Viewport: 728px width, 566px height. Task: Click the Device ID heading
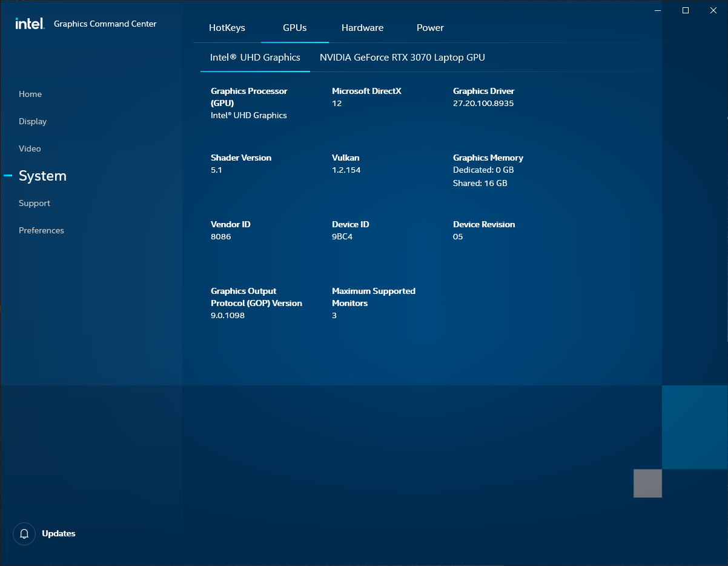click(x=351, y=224)
